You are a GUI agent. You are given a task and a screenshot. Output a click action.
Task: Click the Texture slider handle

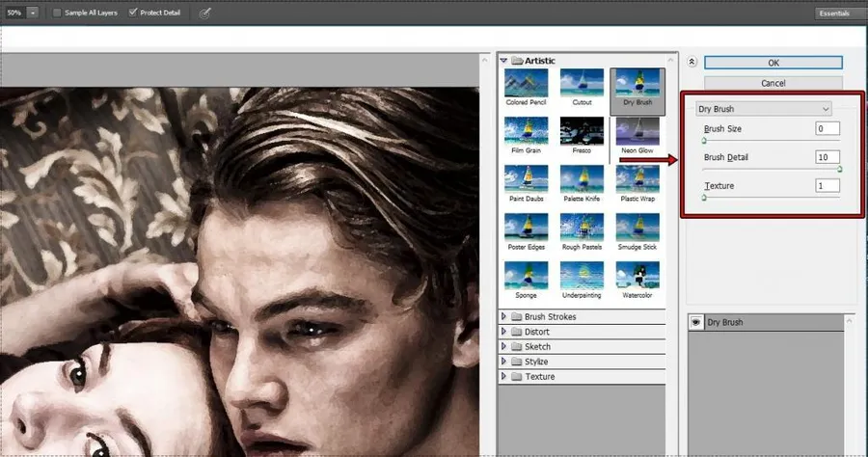coord(704,197)
